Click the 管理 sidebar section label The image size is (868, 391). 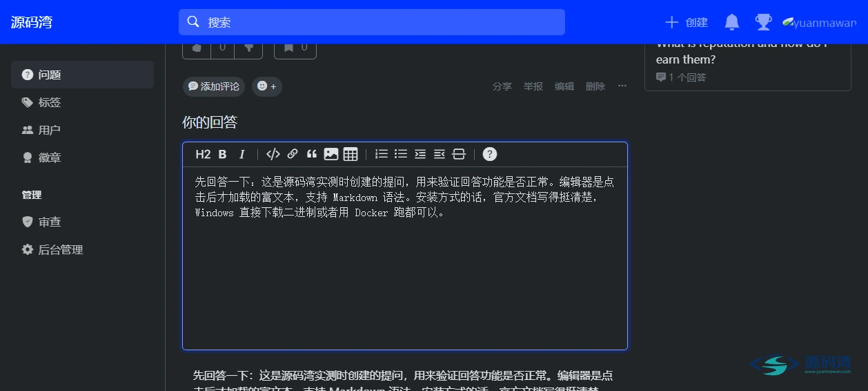click(x=32, y=195)
